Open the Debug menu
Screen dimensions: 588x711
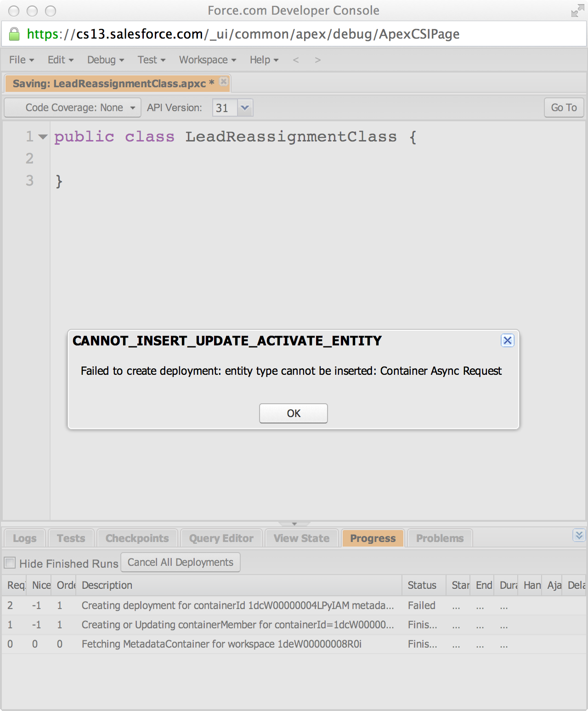(x=105, y=60)
